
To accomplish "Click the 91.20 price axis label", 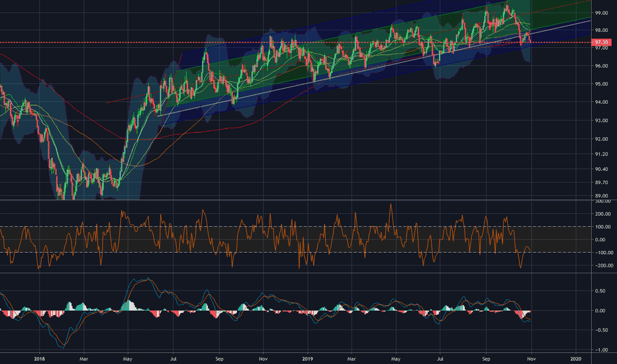I will point(601,154).
